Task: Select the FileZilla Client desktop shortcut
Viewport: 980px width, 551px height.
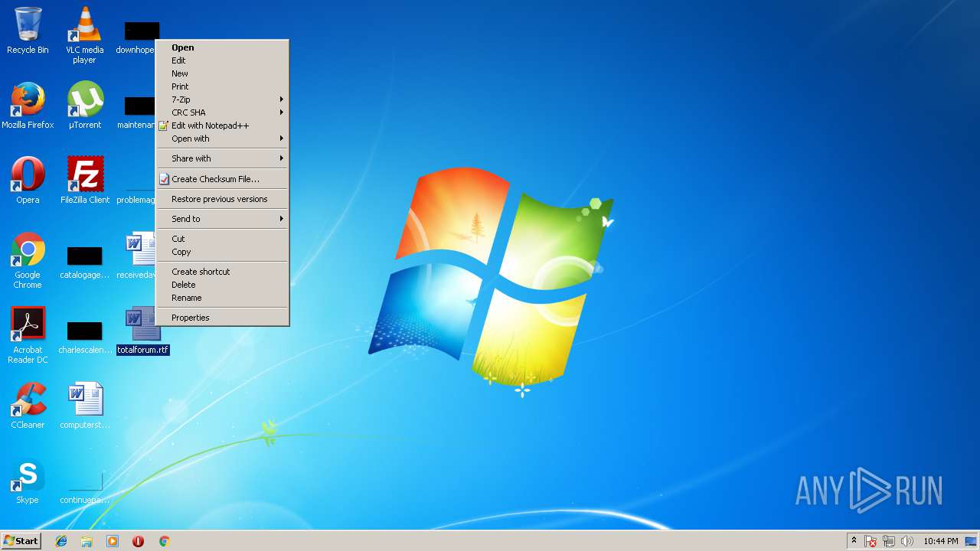Action: 84,180
